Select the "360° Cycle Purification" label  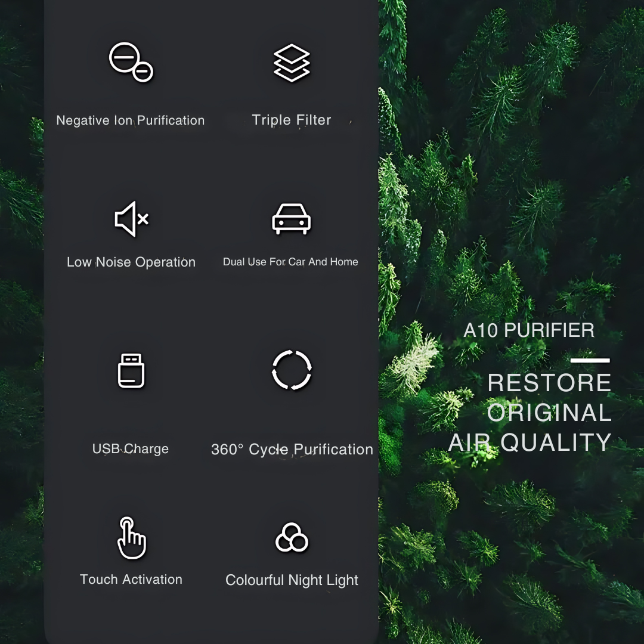292,450
